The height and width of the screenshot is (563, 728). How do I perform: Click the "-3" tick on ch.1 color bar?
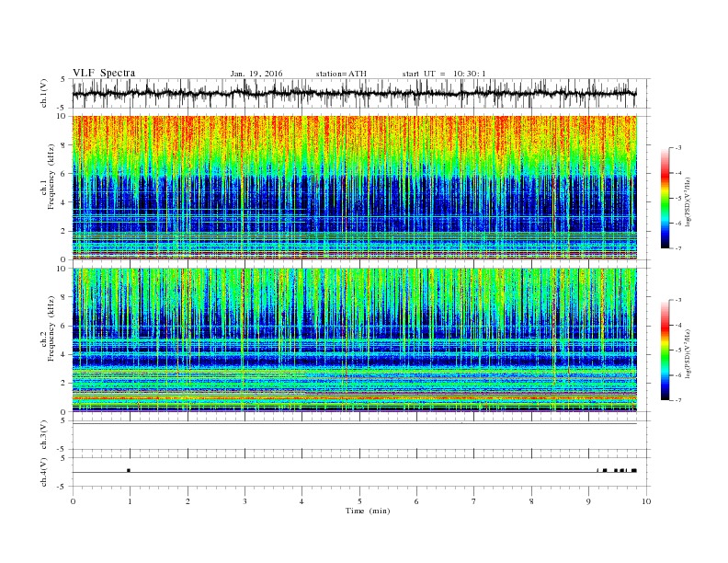(x=678, y=148)
